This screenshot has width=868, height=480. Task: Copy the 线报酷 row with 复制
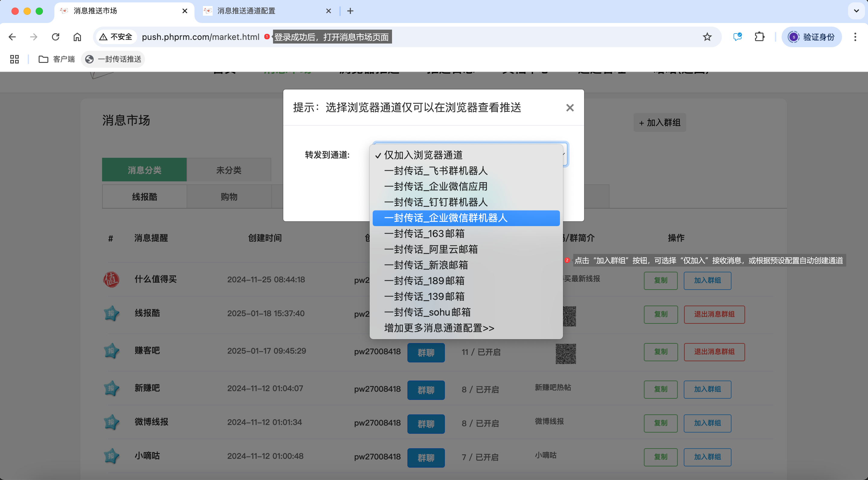(x=661, y=314)
